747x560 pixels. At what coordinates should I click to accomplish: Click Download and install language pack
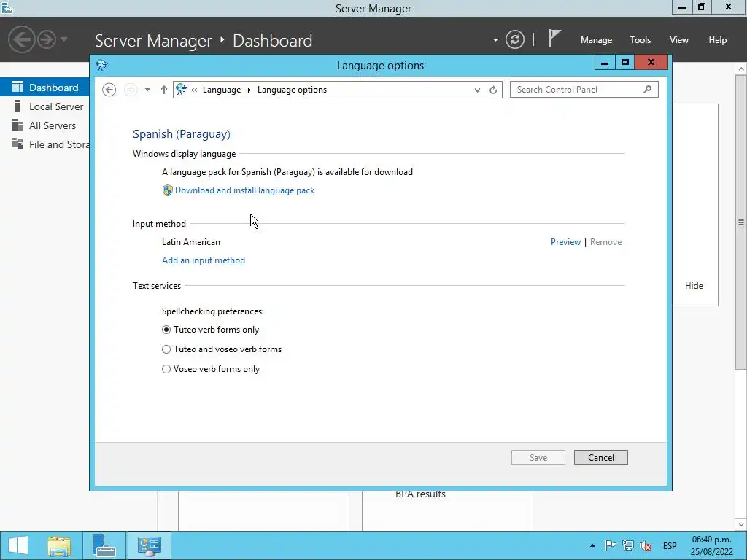click(245, 190)
